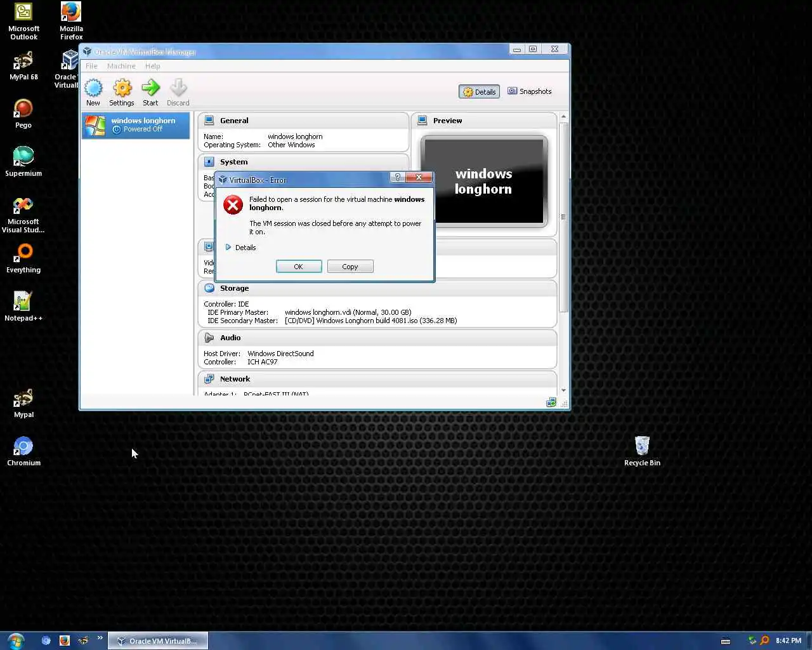812x650 pixels.
Task: Open Oracle VirtualBox desktop icon
Action: point(67,69)
